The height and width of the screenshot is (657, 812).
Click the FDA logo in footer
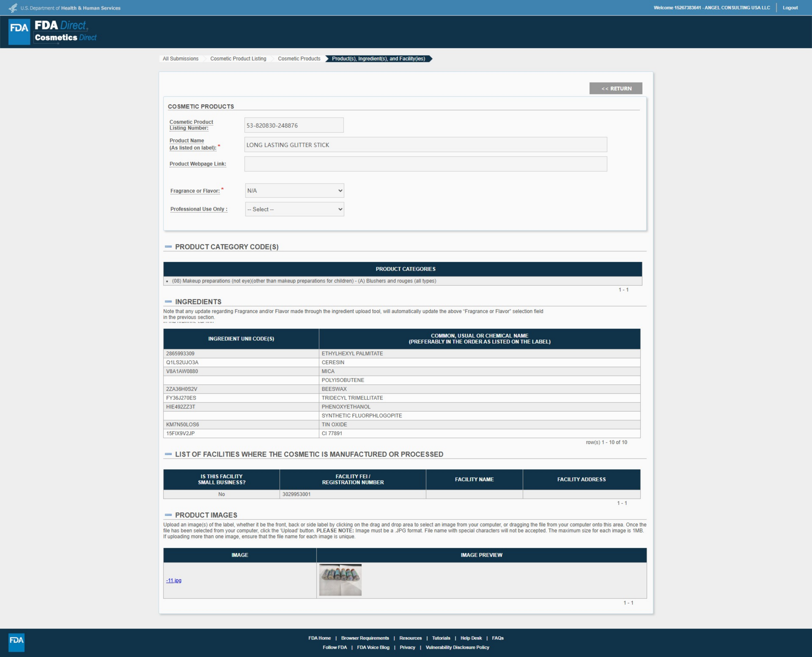[x=16, y=642]
